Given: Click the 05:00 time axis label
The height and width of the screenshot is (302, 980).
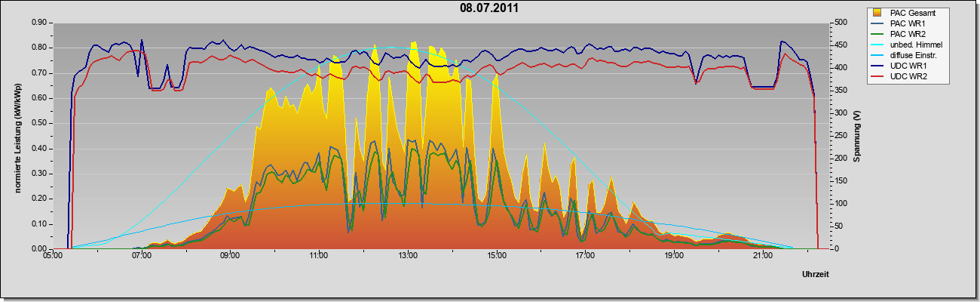Looking at the screenshot, I should pyautogui.click(x=53, y=257).
